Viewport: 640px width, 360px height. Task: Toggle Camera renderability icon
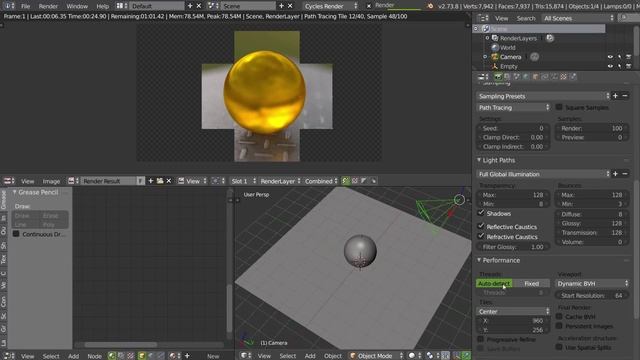click(629, 57)
